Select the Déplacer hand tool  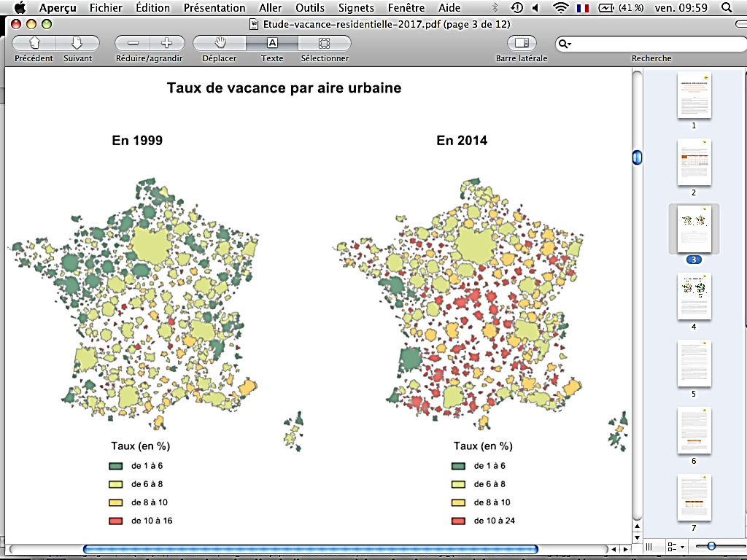(219, 43)
